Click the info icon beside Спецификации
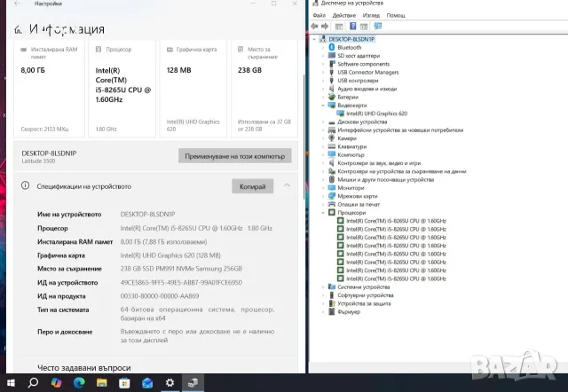Screen dimensions: 568x392 pos(25,185)
